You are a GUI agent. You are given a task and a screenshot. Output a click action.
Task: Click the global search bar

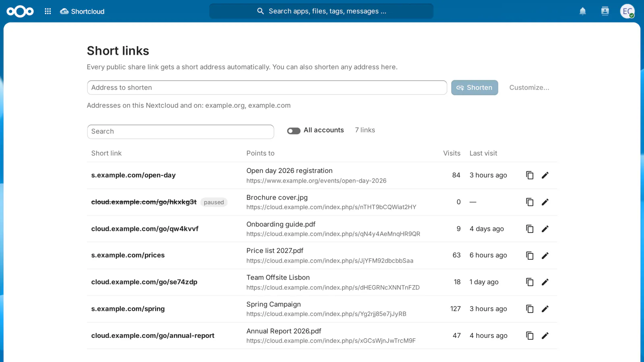tap(321, 11)
